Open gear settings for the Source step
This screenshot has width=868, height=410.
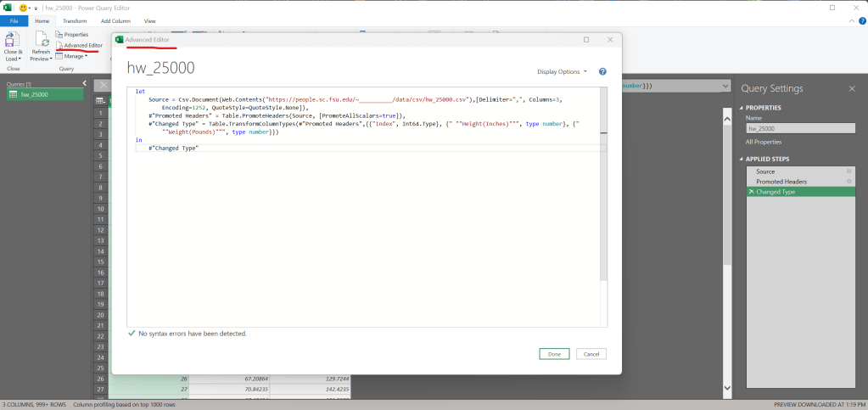tap(848, 171)
